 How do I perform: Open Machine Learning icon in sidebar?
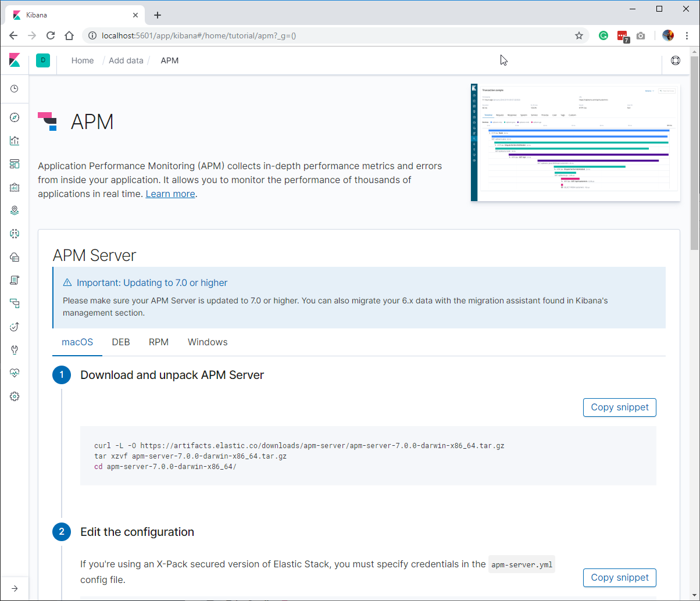pos(15,234)
